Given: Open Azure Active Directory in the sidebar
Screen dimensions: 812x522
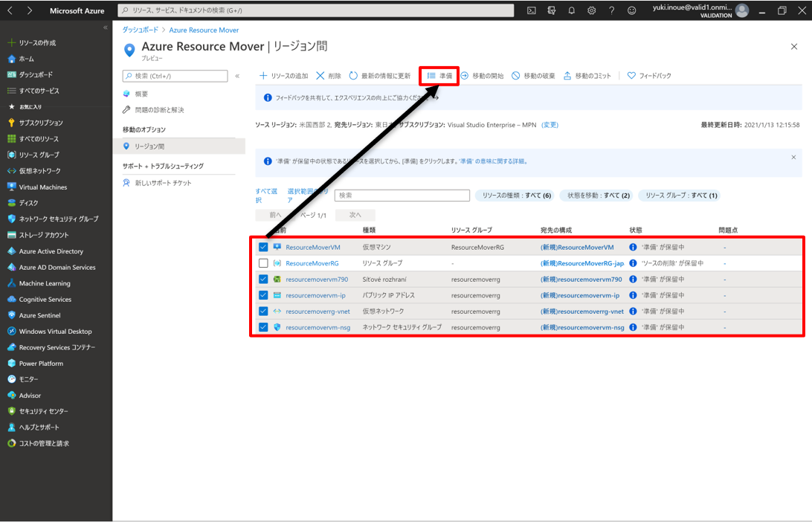Looking at the screenshot, I should click(x=45, y=251).
